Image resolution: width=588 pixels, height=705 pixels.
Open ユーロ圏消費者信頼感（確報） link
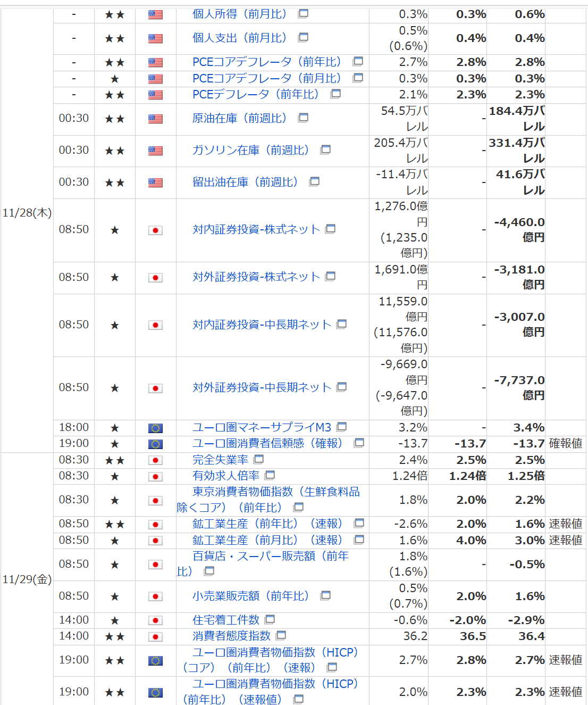tap(267, 443)
